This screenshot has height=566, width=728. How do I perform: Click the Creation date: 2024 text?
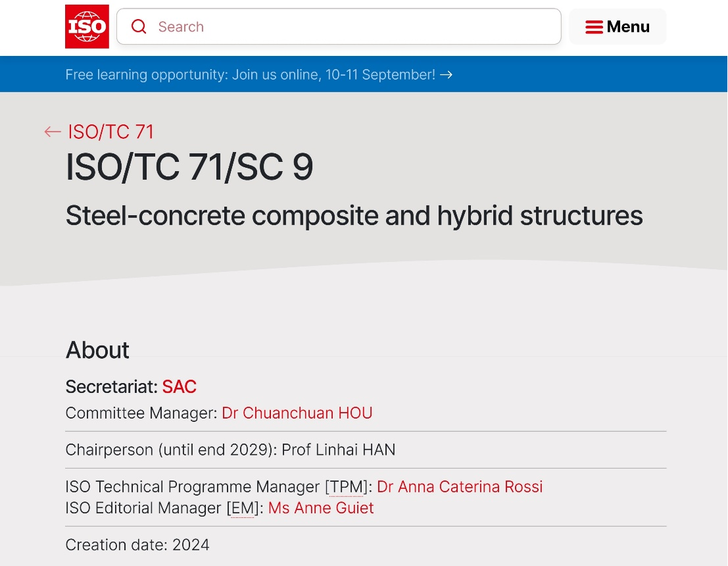coord(137,545)
